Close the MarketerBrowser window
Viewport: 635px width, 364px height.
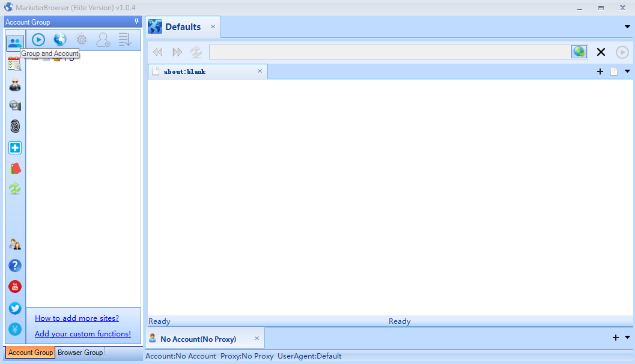click(622, 8)
